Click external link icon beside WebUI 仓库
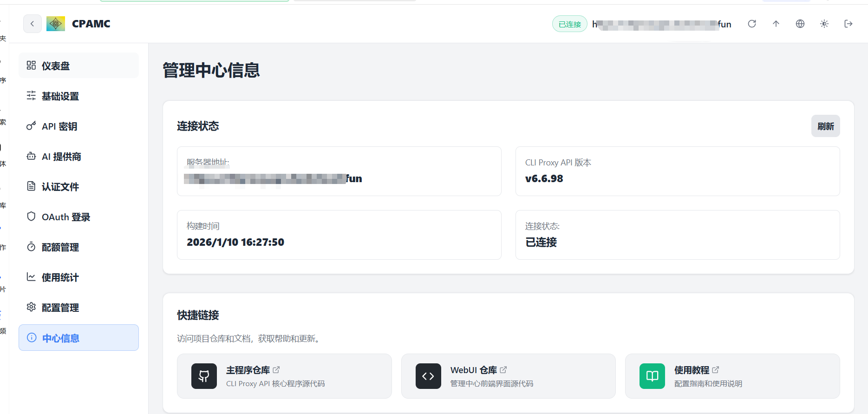Image resolution: width=868 pixels, height=414 pixels. pyautogui.click(x=503, y=370)
